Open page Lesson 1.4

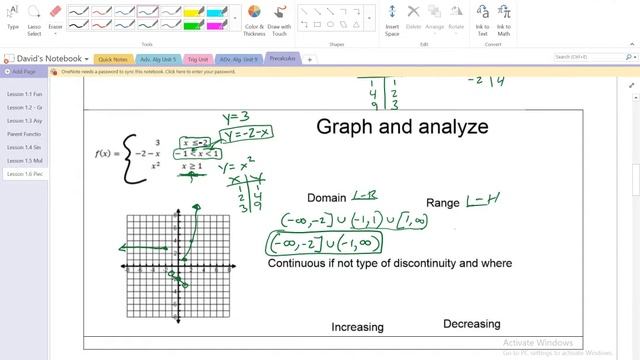(24, 147)
